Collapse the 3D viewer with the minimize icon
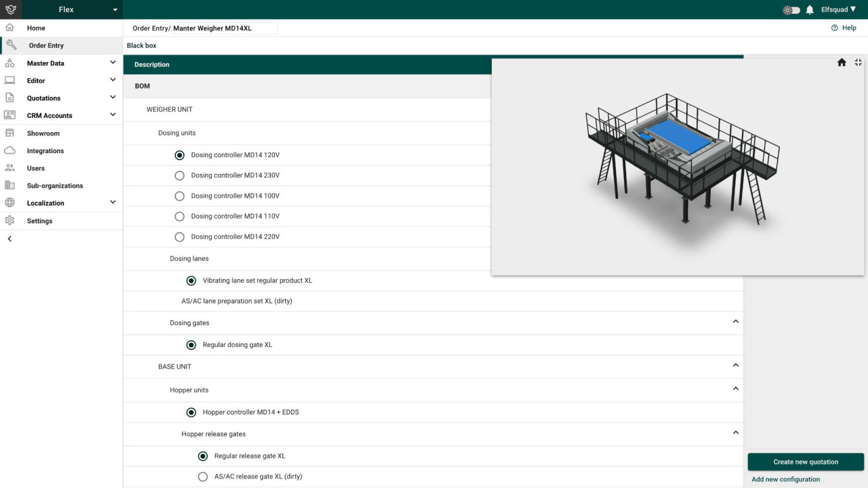 point(858,62)
